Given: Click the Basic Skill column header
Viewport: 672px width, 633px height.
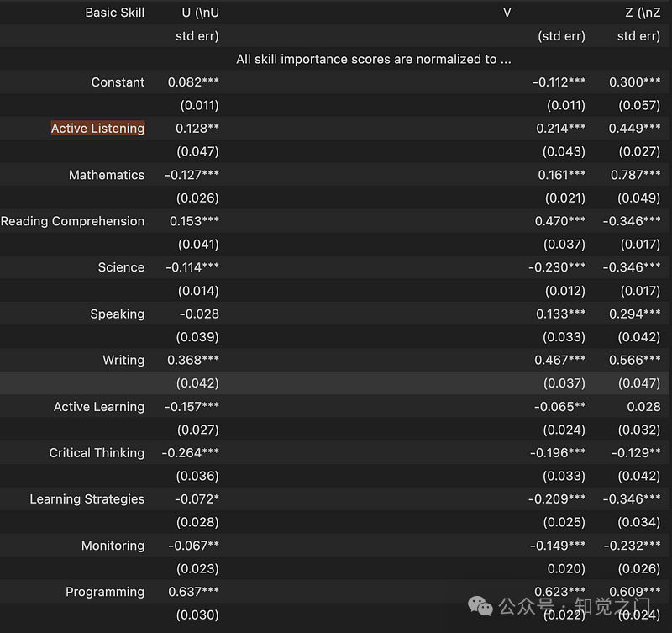Looking at the screenshot, I should (114, 13).
